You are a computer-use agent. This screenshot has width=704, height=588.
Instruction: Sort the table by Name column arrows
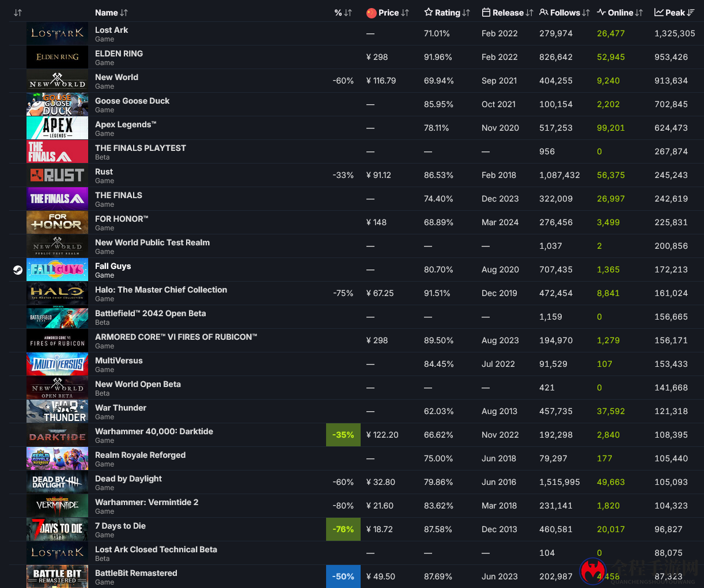click(124, 13)
